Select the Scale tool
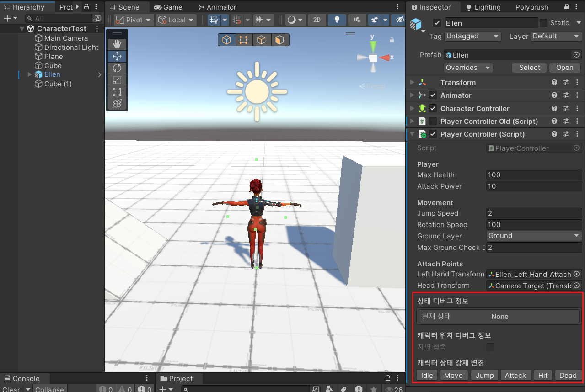 pyautogui.click(x=117, y=80)
